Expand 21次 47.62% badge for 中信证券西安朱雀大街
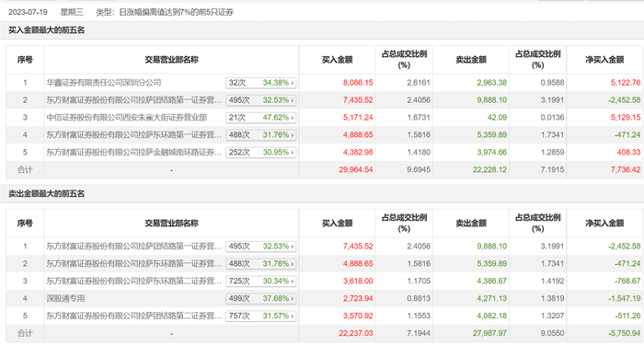This screenshot has height=345, width=644. (260, 118)
